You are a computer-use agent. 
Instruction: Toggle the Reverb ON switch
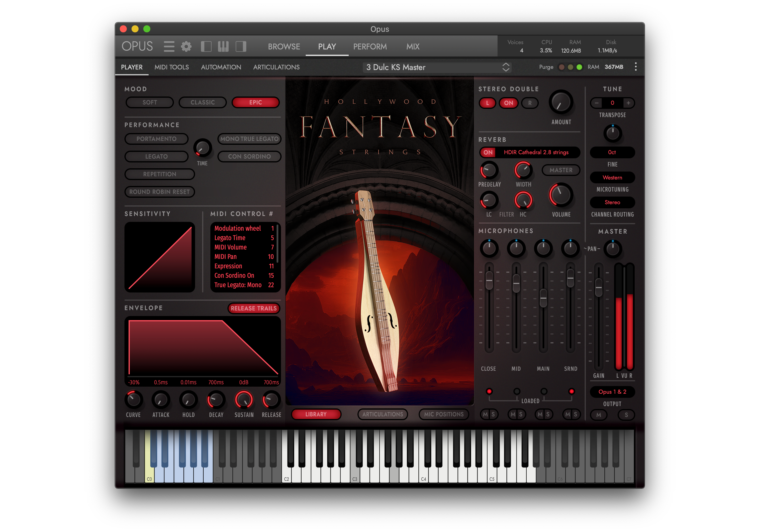488,153
